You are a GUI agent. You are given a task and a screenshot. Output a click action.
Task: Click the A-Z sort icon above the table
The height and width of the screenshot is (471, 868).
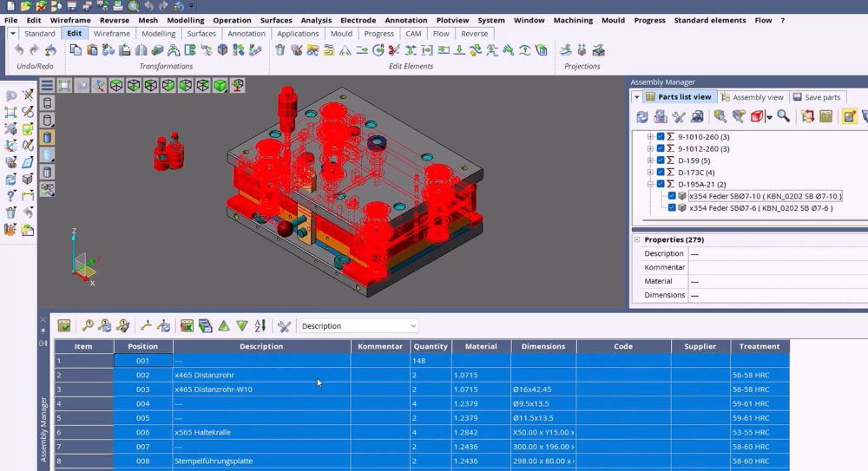pyautogui.click(x=260, y=326)
